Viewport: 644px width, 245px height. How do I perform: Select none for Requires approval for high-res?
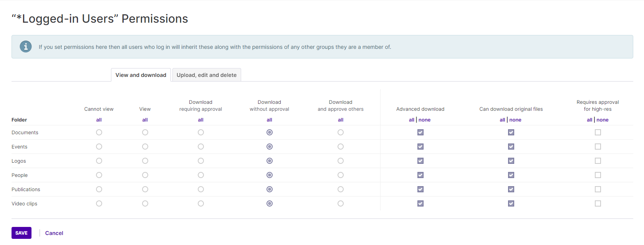tap(603, 120)
